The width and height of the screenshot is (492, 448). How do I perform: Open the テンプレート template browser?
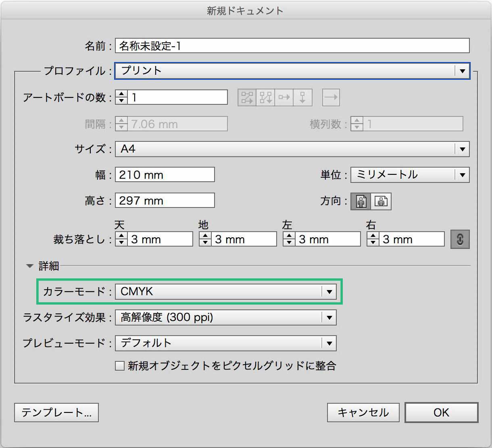tap(56, 412)
